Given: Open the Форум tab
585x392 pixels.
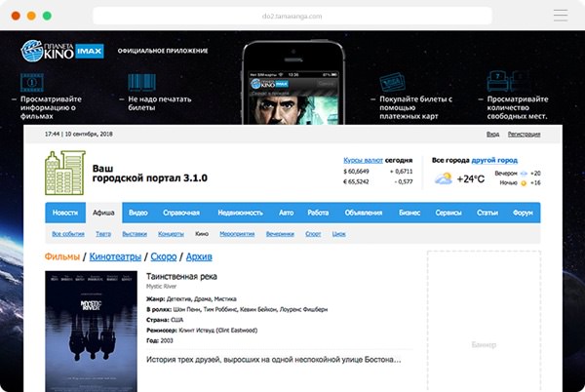Looking at the screenshot, I should point(523,213).
